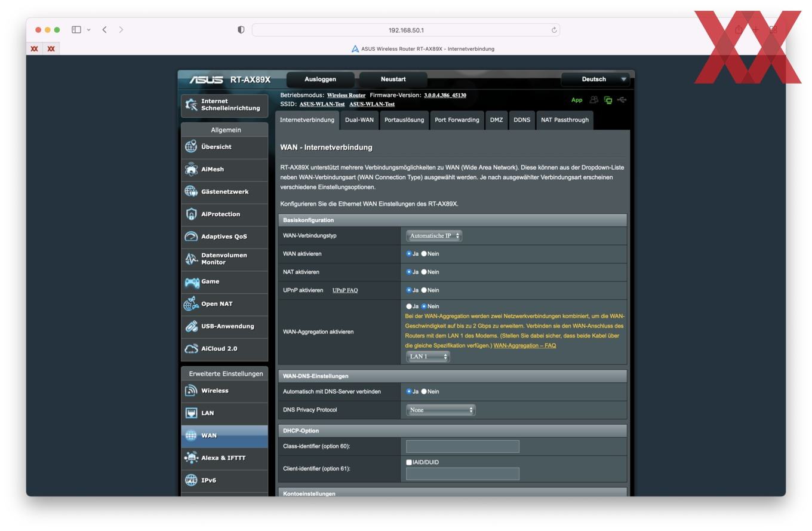
Task: Open the Open NAT icon
Action: (x=191, y=303)
